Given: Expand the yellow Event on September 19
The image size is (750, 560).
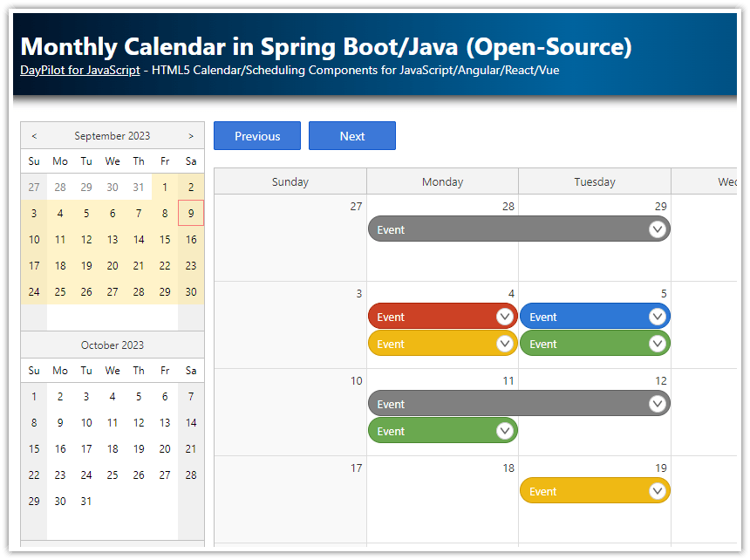Looking at the screenshot, I should 658,490.
